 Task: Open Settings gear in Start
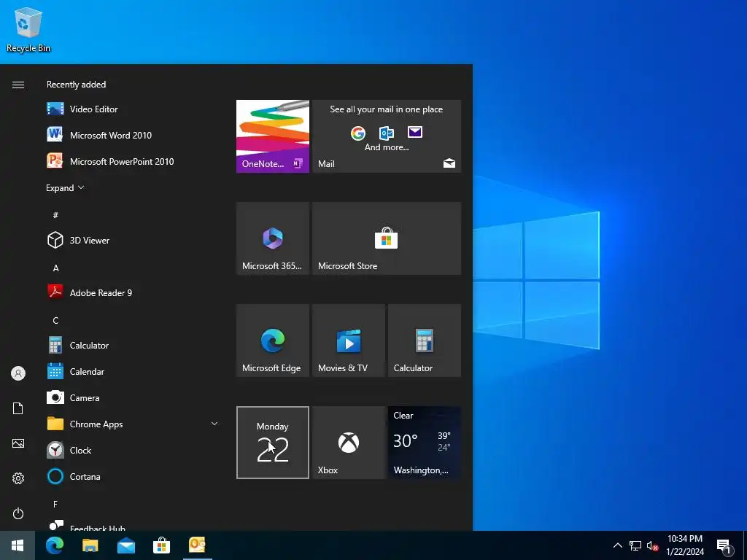pos(18,478)
